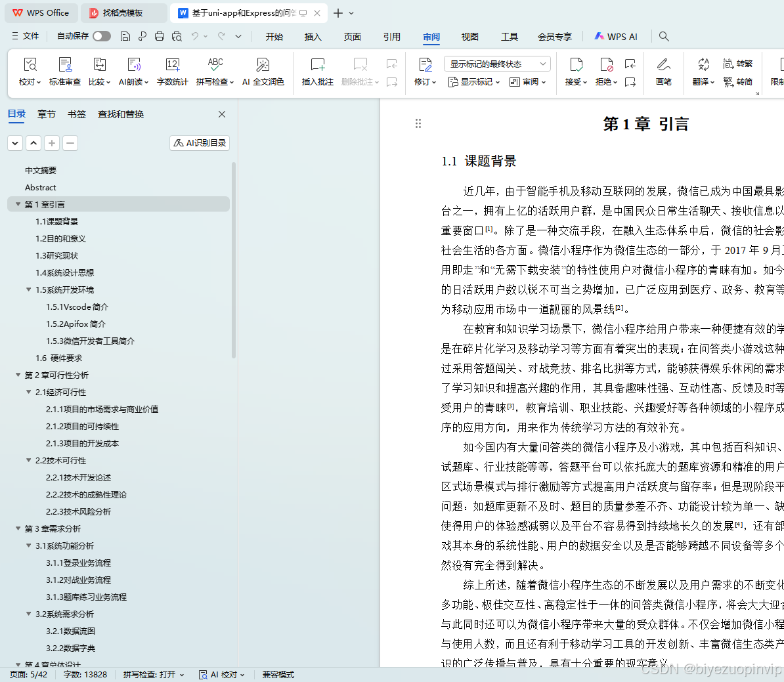Toggle the 自动保存 switch
This screenshot has height=682, width=784.
(102, 36)
